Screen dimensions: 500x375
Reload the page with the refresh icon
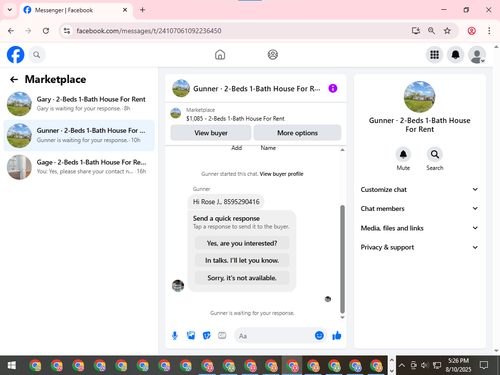point(46,31)
